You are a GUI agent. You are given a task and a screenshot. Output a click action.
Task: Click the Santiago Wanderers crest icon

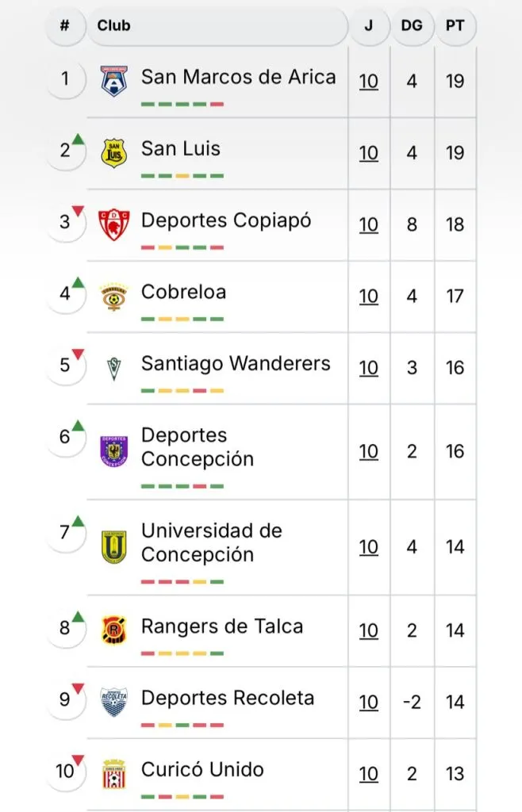point(114,367)
